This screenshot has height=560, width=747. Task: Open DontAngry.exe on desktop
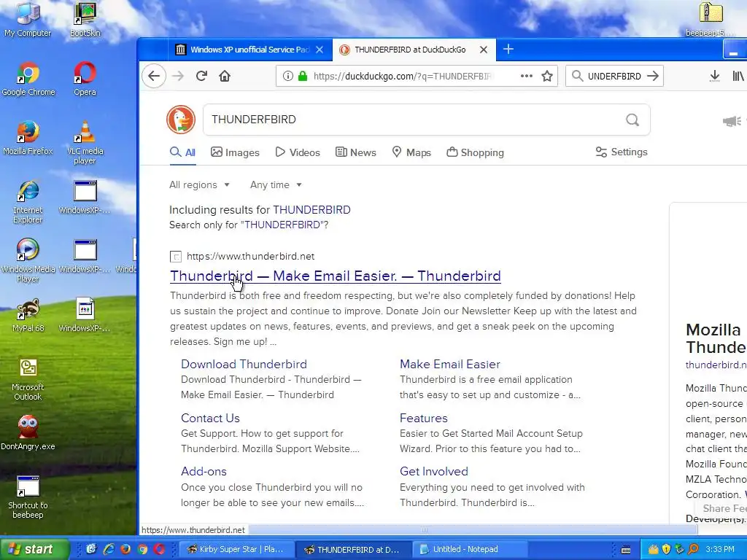[x=28, y=432]
